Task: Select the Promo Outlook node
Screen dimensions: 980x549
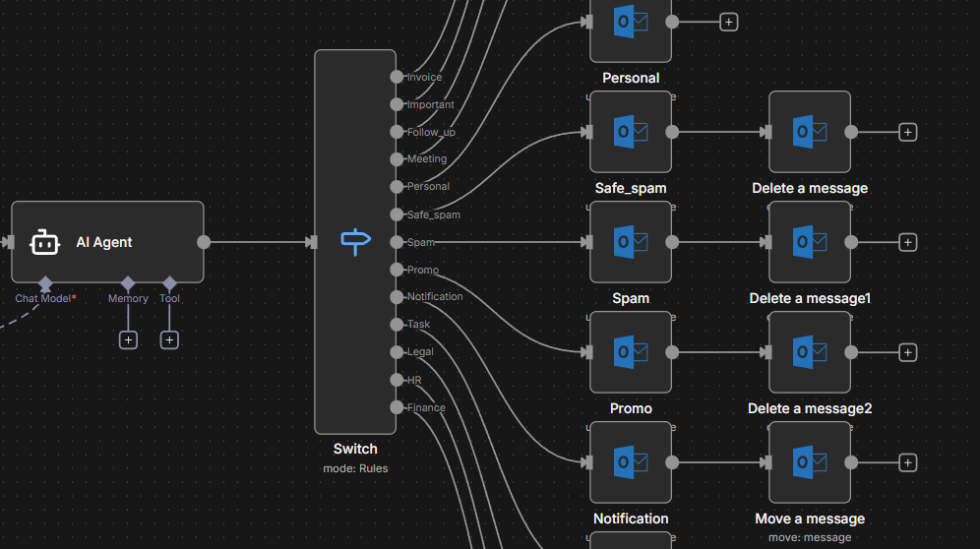Action: [x=630, y=352]
